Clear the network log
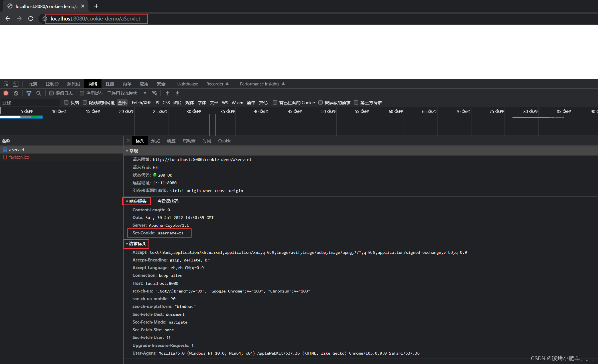The width and height of the screenshot is (598, 364). click(16, 93)
